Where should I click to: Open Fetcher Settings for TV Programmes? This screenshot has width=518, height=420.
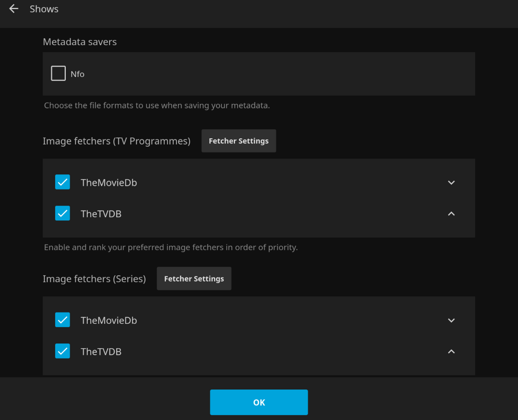click(x=238, y=141)
